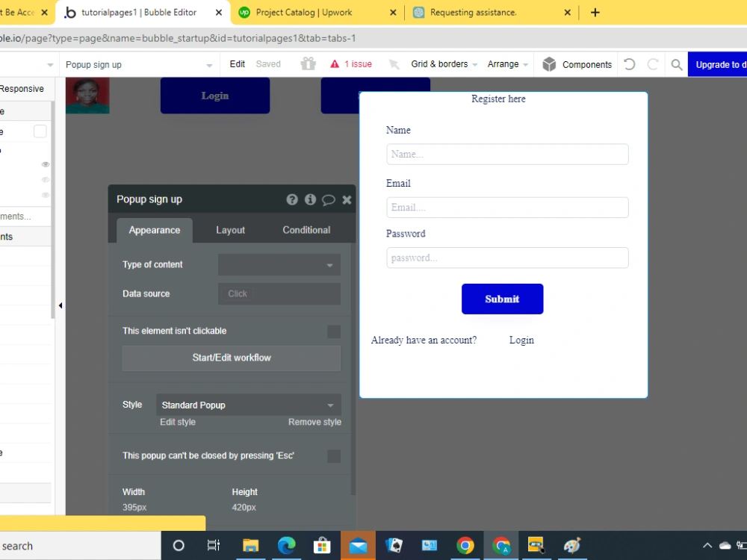Enable 'This element isn't clickable' checkbox

(x=333, y=331)
